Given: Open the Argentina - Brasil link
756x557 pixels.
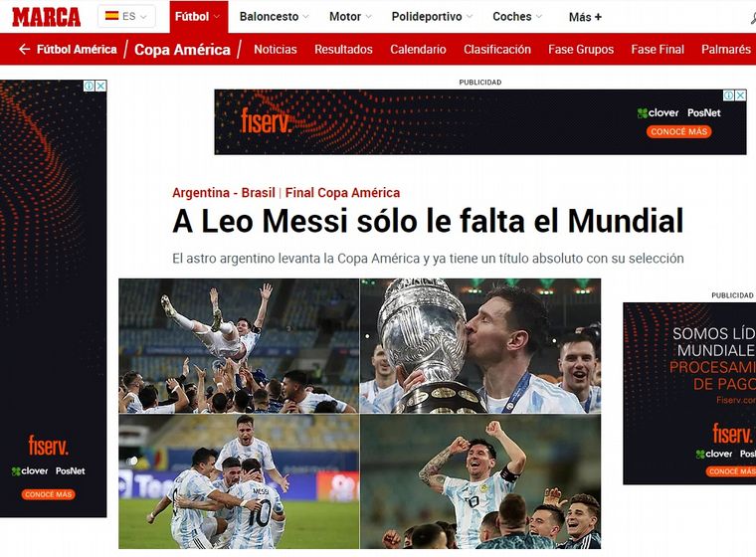Looking at the screenshot, I should tap(223, 192).
